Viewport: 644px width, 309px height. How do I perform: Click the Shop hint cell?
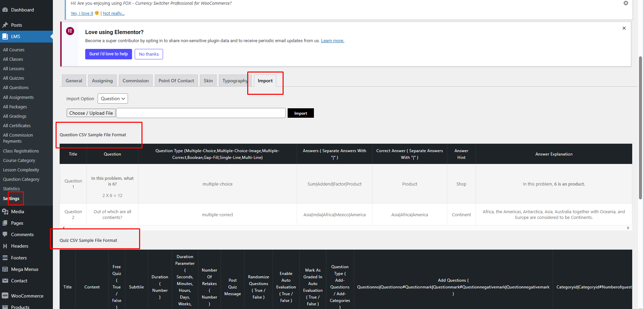tap(461, 184)
